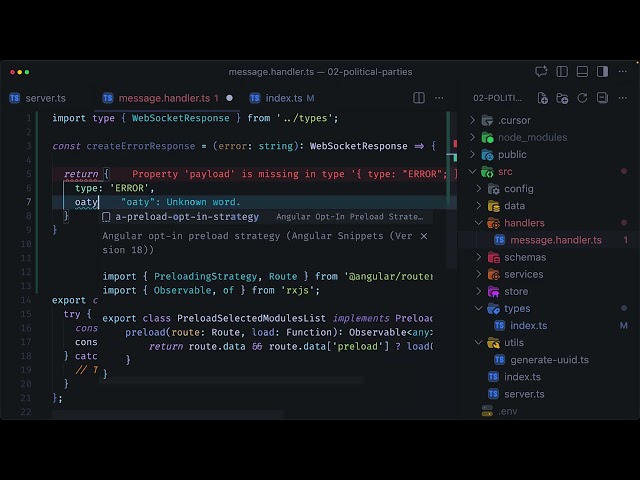Expand the .cursor folder
Image resolution: width=640 pixels, height=480 pixels.
tap(472, 120)
